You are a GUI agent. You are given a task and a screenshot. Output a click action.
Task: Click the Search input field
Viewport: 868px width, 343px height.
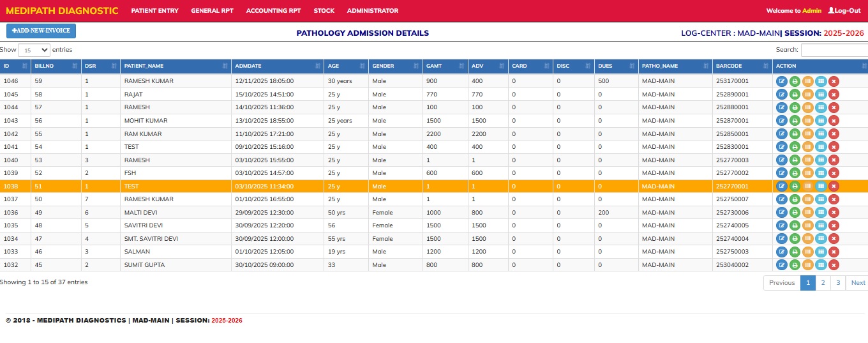(834, 50)
